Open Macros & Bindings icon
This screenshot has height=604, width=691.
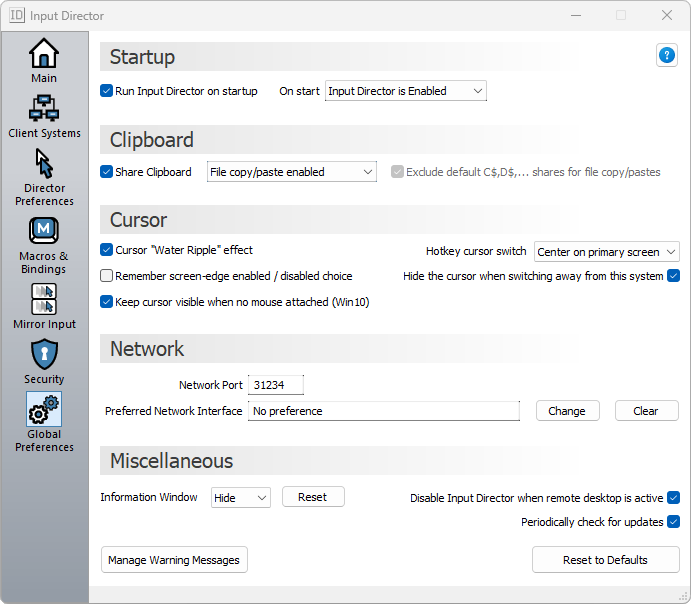click(44, 231)
